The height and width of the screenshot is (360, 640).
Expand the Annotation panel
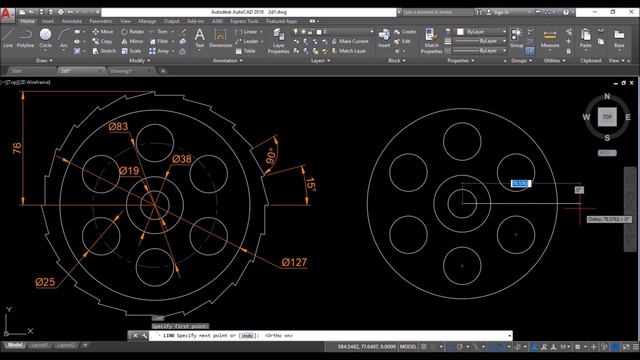227,60
